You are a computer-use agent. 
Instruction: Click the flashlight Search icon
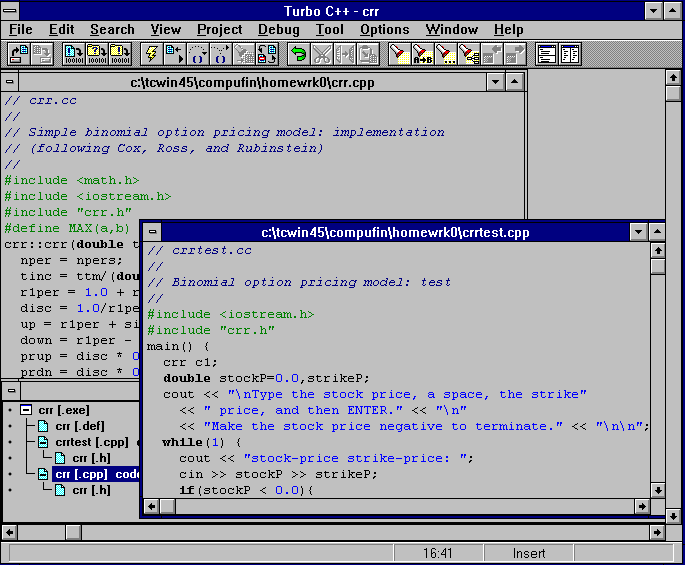click(x=398, y=54)
